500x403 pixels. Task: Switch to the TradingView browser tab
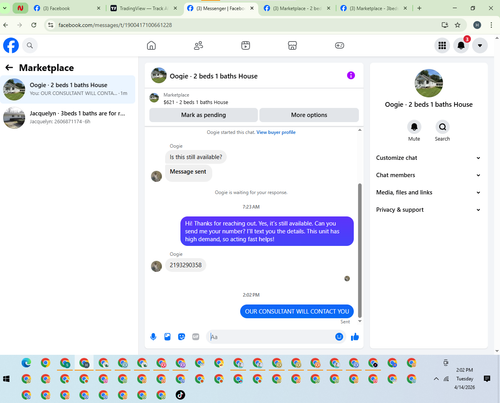click(x=143, y=8)
